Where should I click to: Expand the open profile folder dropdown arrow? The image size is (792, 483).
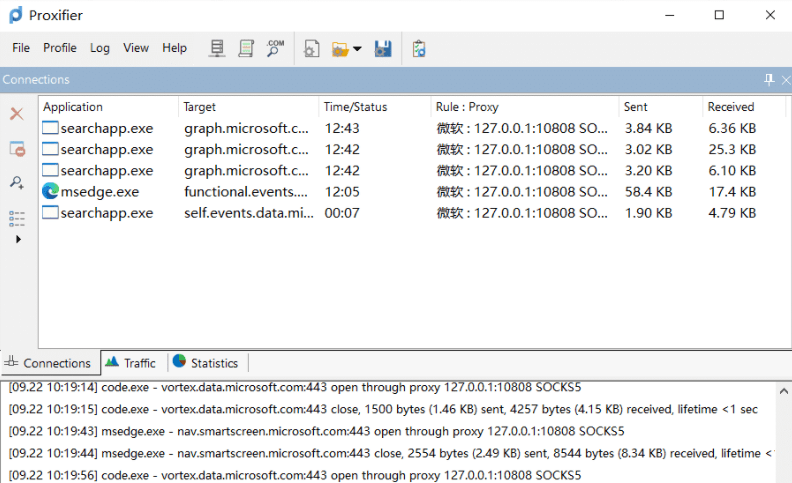[357, 49]
